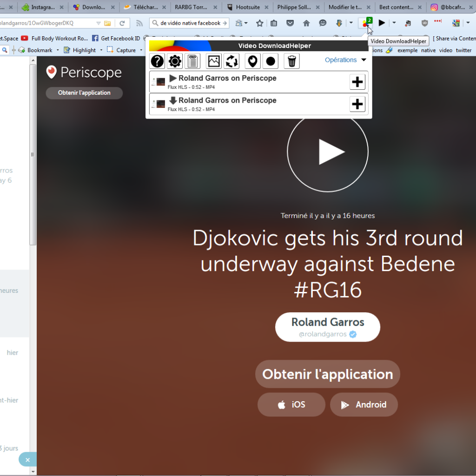This screenshot has height=476, width=476.
Task: Click the Capture toolbar button
Action: click(121, 50)
